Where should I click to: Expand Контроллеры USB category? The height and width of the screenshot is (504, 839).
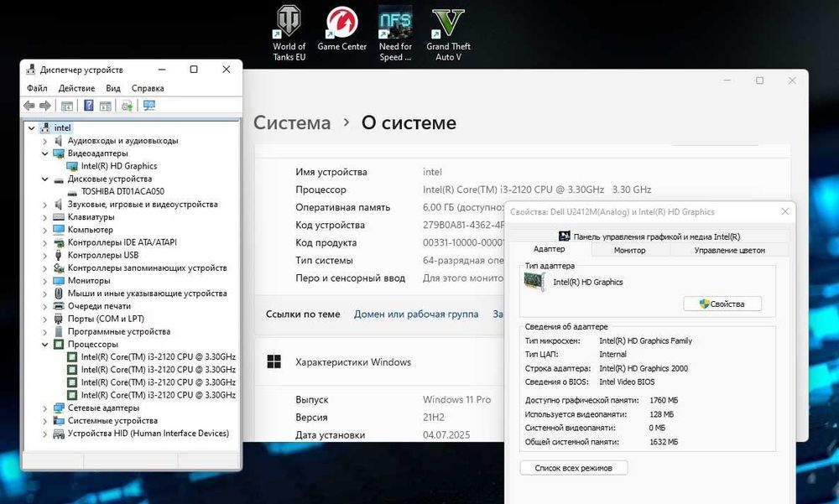(x=45, y=255)
